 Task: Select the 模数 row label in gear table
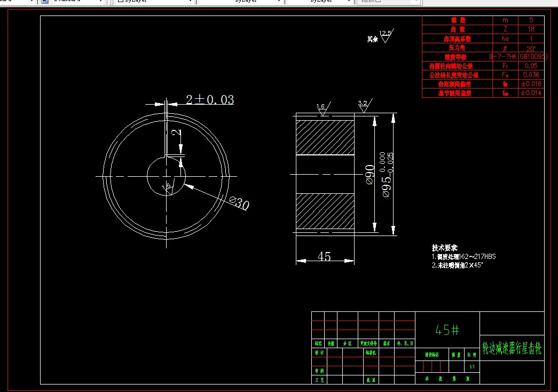point(458,20)
